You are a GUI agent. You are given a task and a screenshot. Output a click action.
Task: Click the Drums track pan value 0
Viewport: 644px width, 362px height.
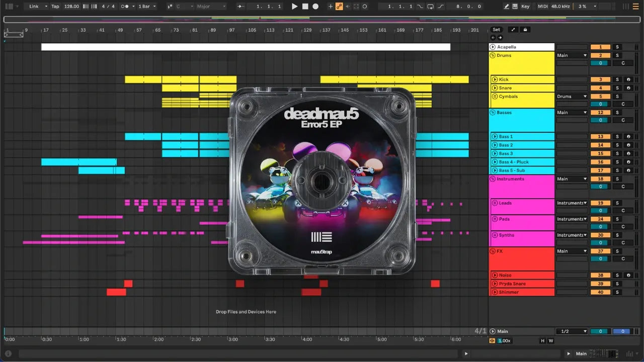coord(600,63)
